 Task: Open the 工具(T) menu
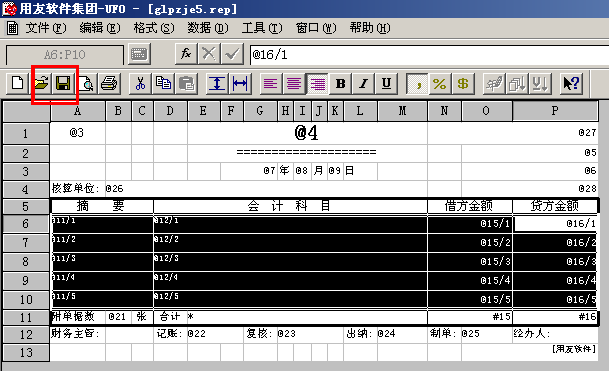coord(262,28)
